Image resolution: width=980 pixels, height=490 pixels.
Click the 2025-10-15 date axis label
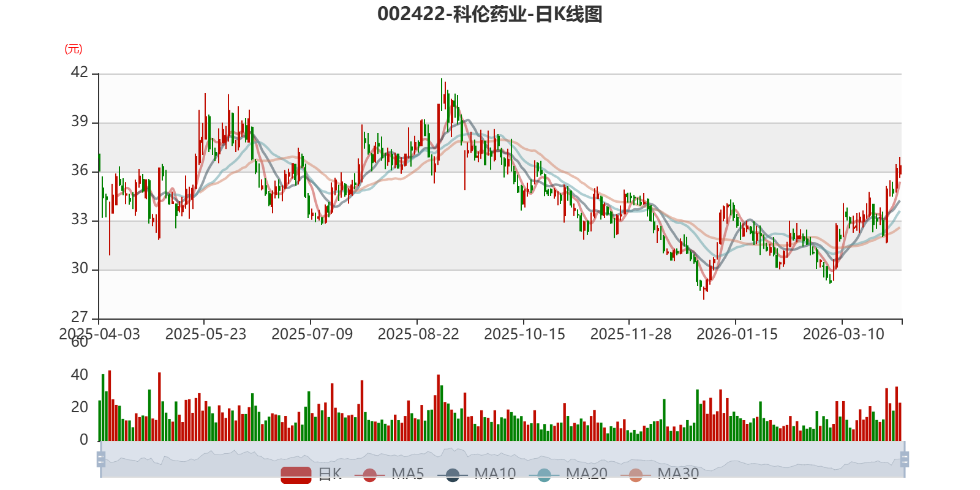(x=524, y=334)
